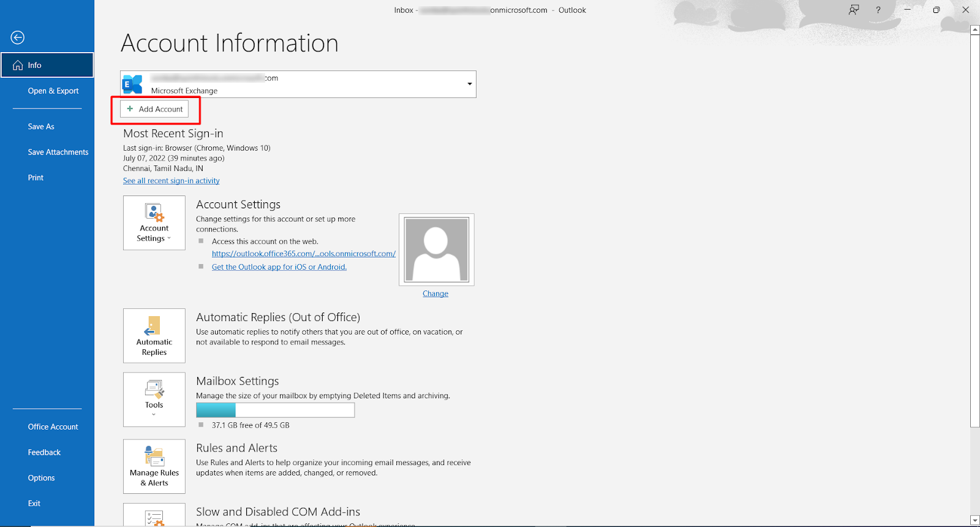Click the profile photo placeholder

[437, 249]
